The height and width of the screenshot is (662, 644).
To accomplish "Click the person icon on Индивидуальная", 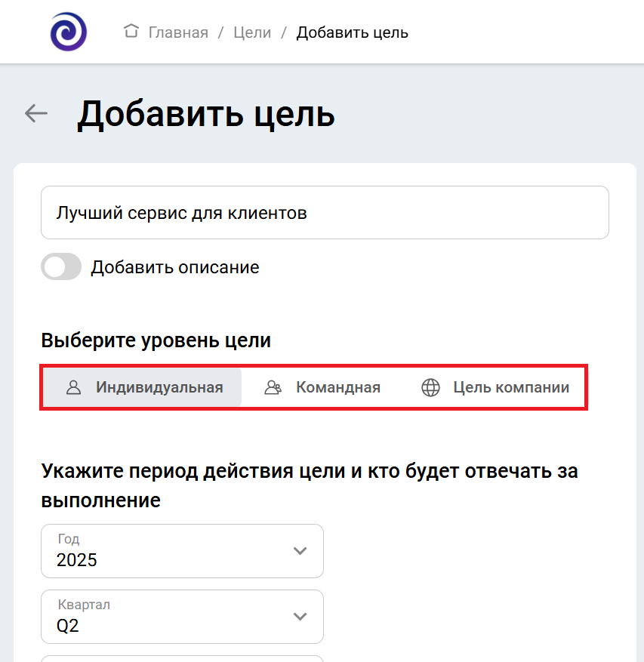I will (73, 387).
